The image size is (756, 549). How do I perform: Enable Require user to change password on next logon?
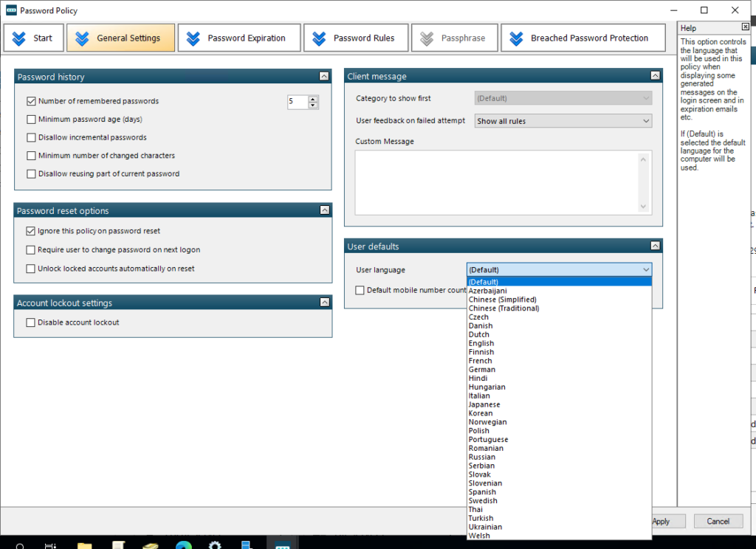pos(31,250)
